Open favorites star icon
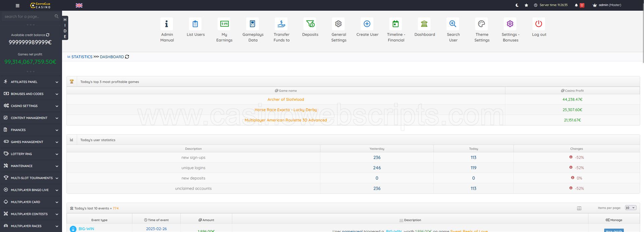 526,5
